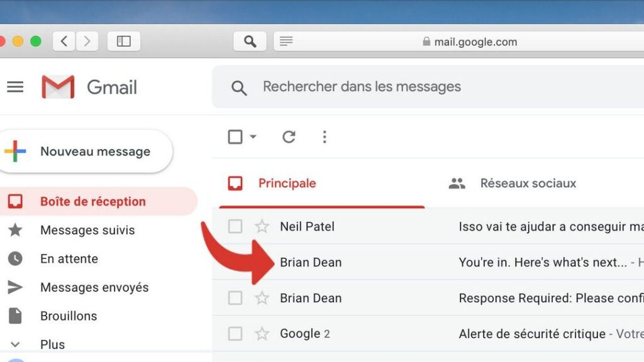Image resolution: width=644 pixels, height=362 pixels.
Task: Open email "You're in. Here's what's next..."
Action: click(x=543, y=262)
